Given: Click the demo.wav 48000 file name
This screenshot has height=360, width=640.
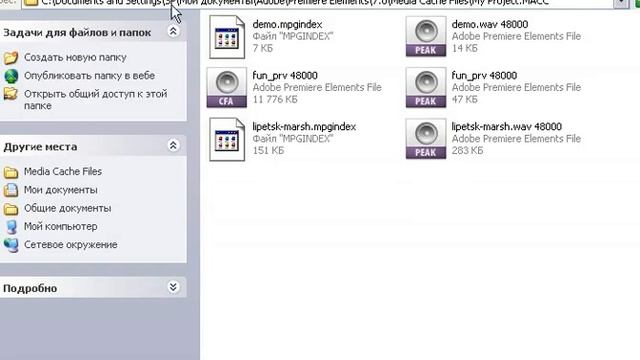Looking at the screenshot, I should [490, 24].
